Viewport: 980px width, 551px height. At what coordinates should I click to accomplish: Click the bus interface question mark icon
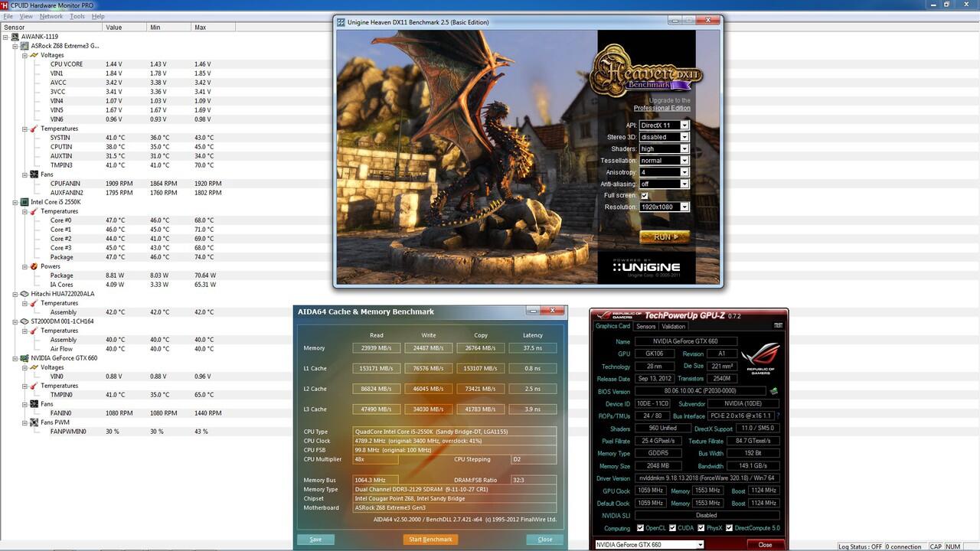tap(778, 416)
